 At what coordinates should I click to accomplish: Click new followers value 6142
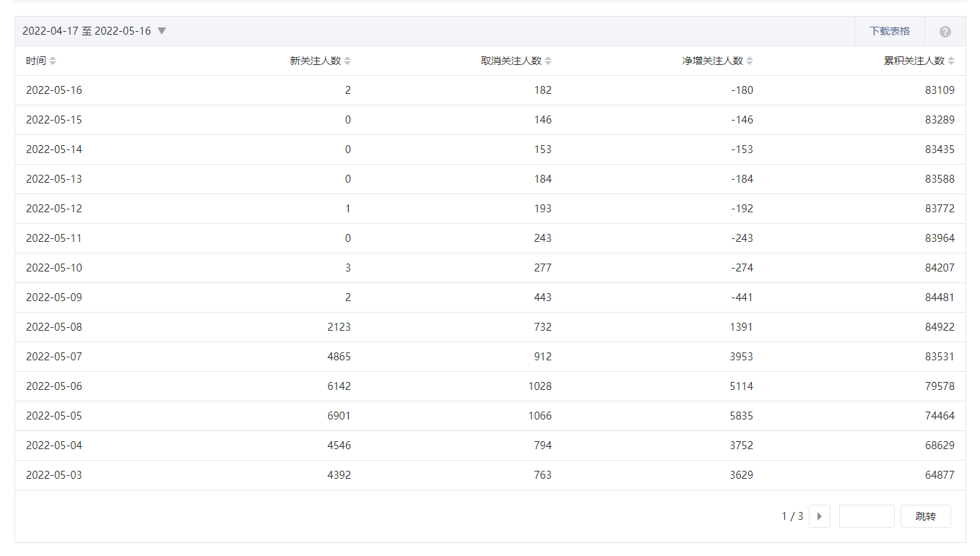click(x=339, y=386)
